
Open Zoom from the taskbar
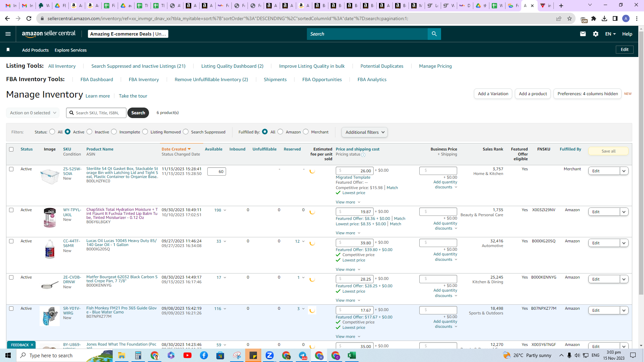coord(270,355)
